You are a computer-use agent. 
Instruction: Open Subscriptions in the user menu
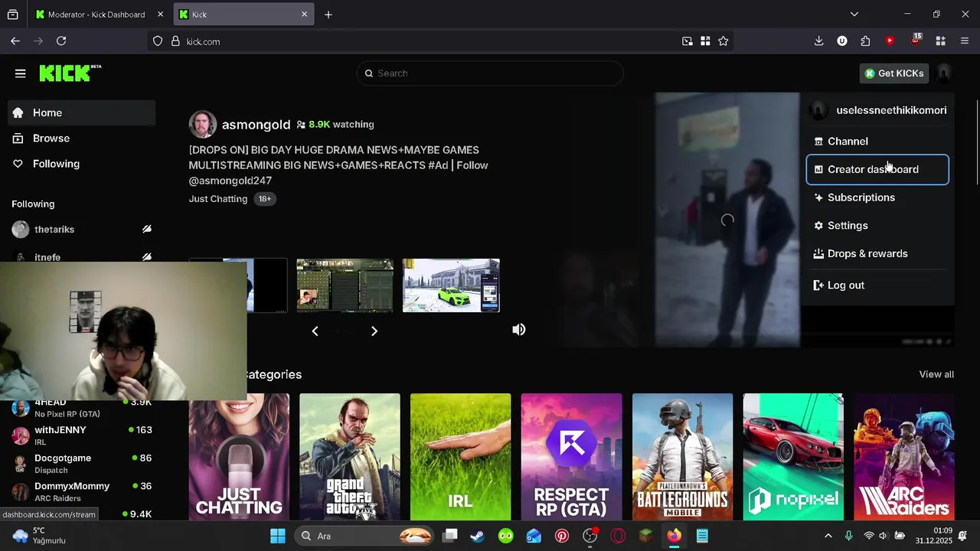[x=877, y=197]
